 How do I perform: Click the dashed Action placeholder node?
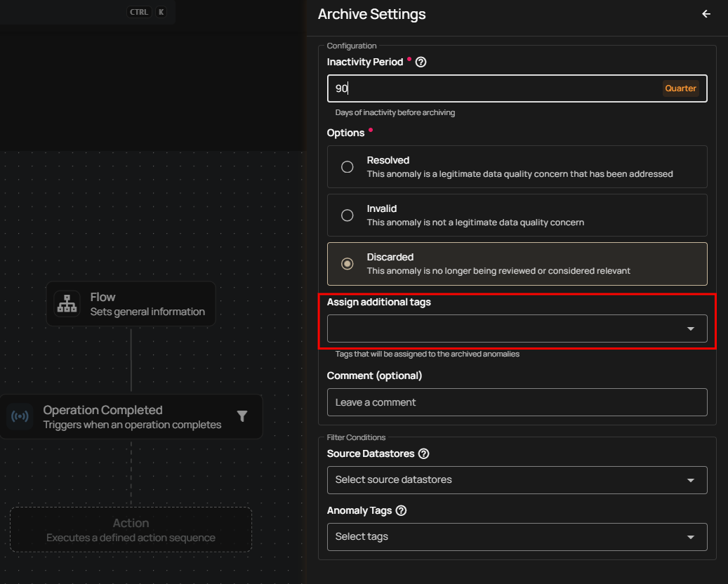[x=131, y=529]
